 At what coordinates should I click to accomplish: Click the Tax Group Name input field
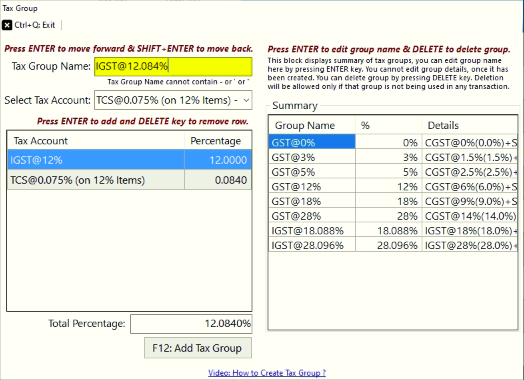click(173, 66)
